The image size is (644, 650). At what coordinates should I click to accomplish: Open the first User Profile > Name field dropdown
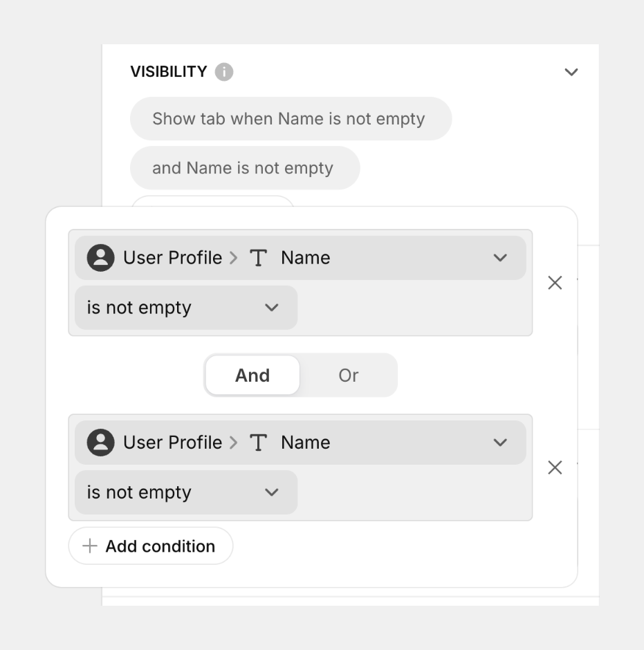click(x=500, y=257)
